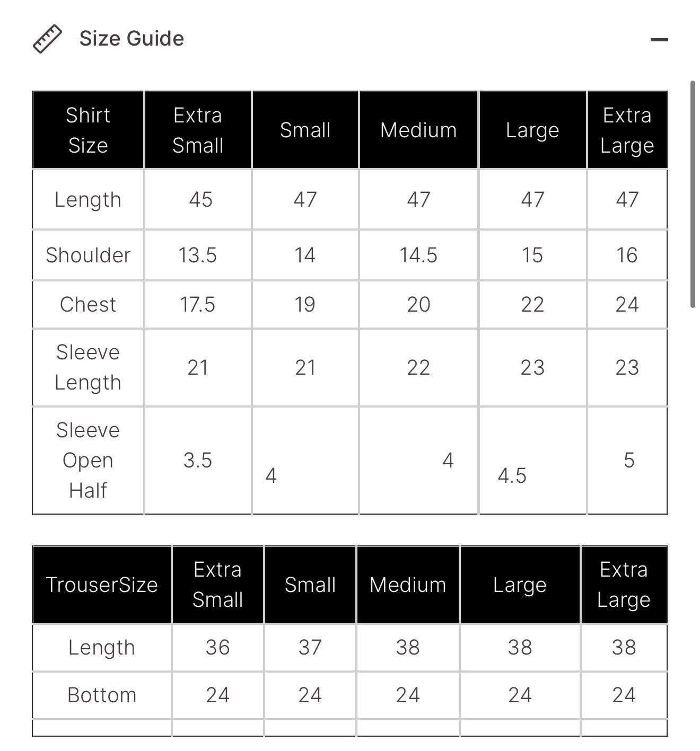Click the shirt Shoulder row label
The width and height of the screenshot is (700, 751).
(88, 255)
